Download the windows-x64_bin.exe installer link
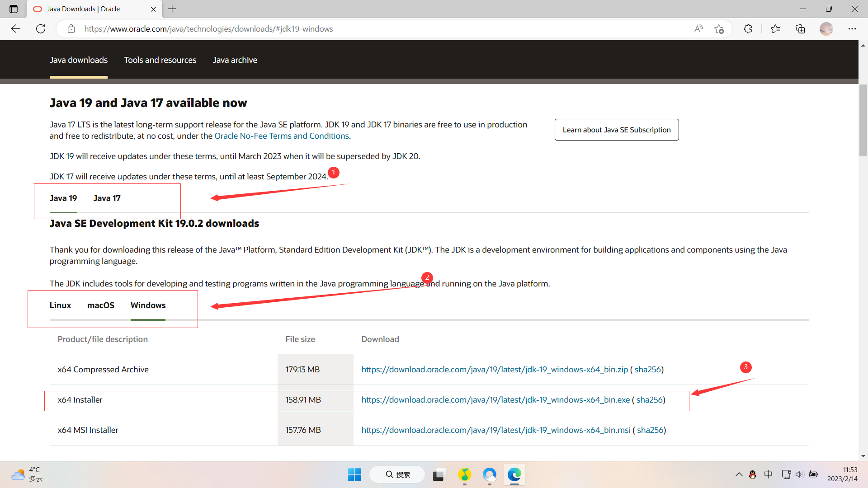Screen dimensions: 868x488 [495, 400]
